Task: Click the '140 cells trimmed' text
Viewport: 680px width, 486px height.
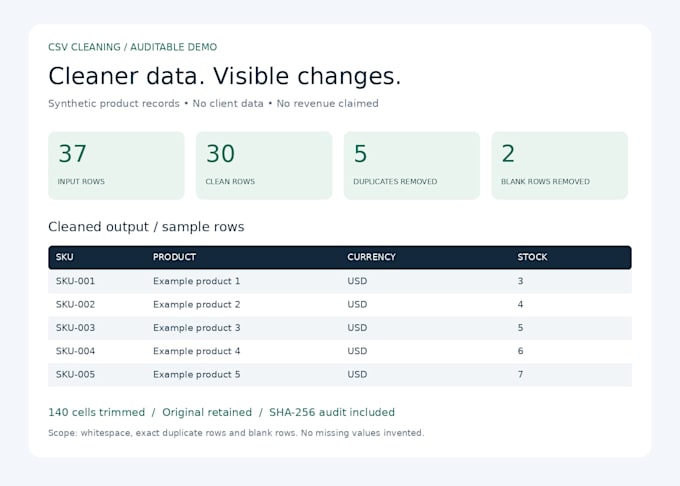Action: [97, 412]
